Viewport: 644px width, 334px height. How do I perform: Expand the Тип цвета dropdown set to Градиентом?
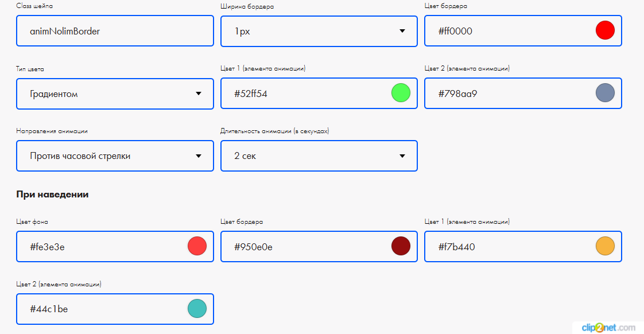(x=115, y=94)
